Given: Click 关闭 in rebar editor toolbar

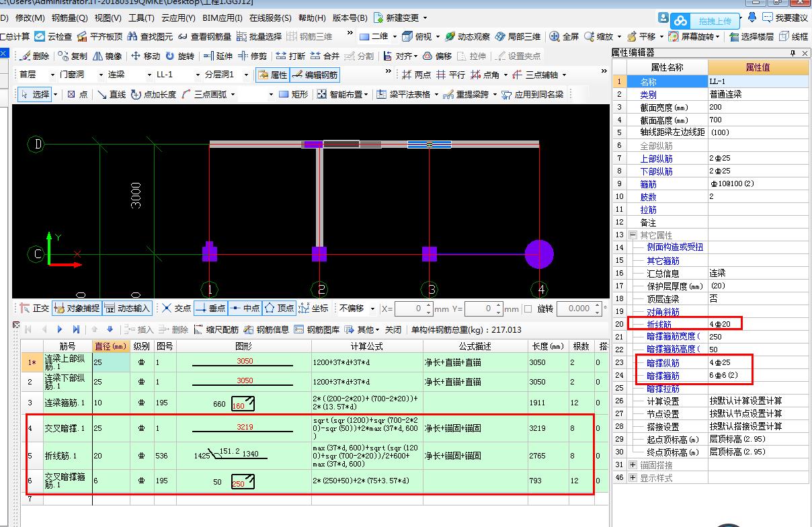Looking at the screenshot, I should (393, 329).
